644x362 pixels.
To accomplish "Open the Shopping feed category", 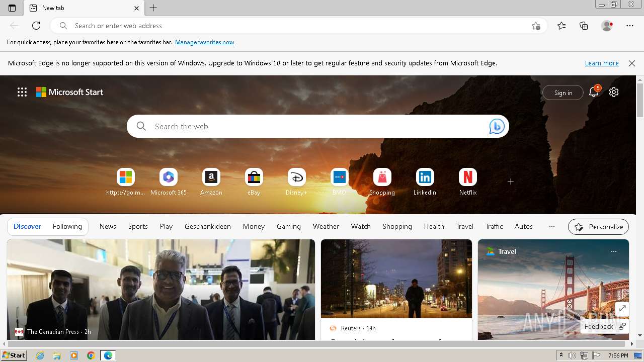I will pyautogui.click(x=397, y=227).
